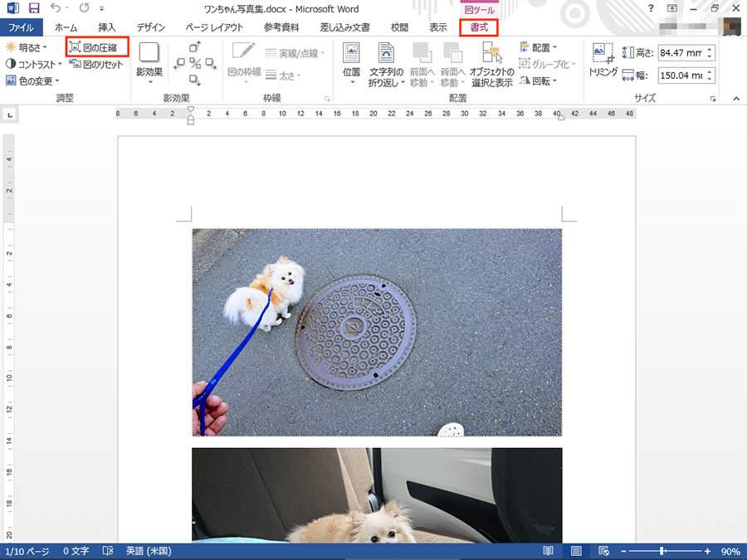
Task: Click the Undo arrow icon
Action: [x=56, y=8]
